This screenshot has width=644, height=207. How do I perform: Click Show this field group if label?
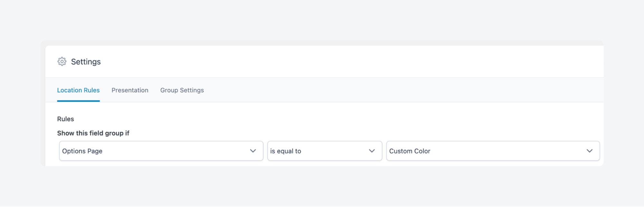[x=93, y=133]
